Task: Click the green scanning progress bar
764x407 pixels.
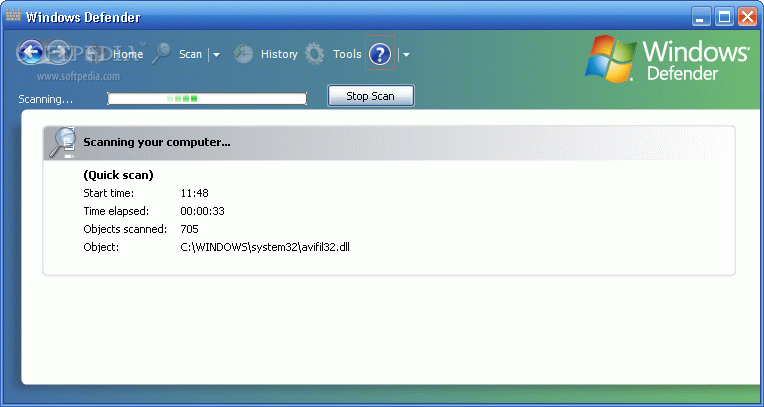Action: [207, 98]
